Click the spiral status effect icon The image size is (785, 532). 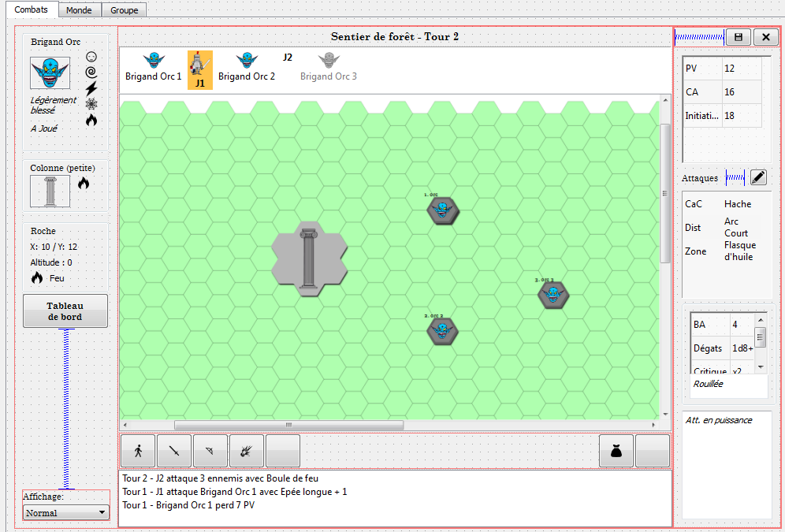click(91, 73)
